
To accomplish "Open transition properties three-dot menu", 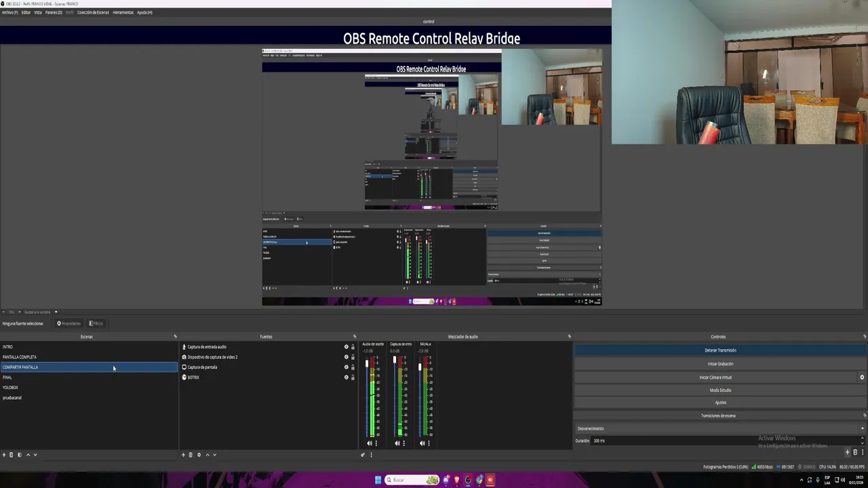I will 863,452.
